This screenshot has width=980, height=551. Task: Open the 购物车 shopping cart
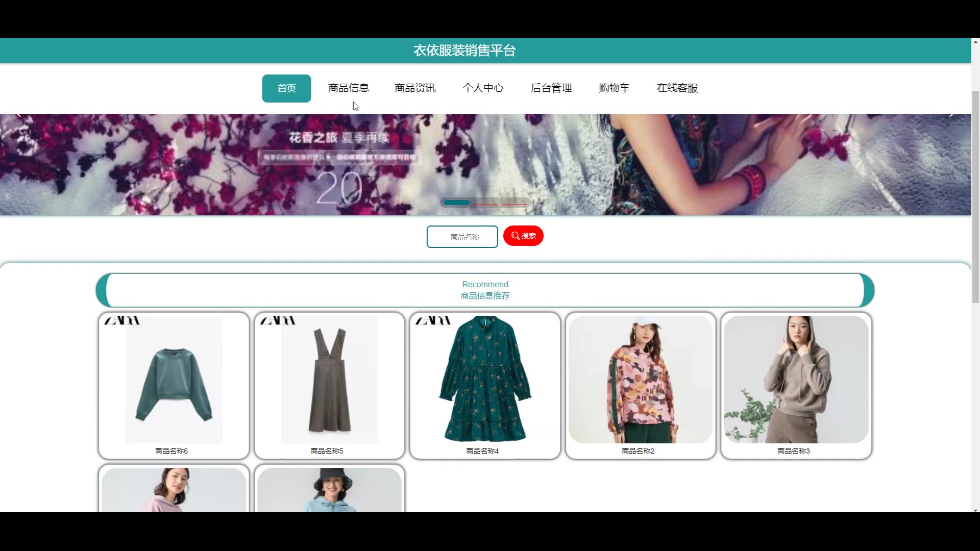[614, 88]
